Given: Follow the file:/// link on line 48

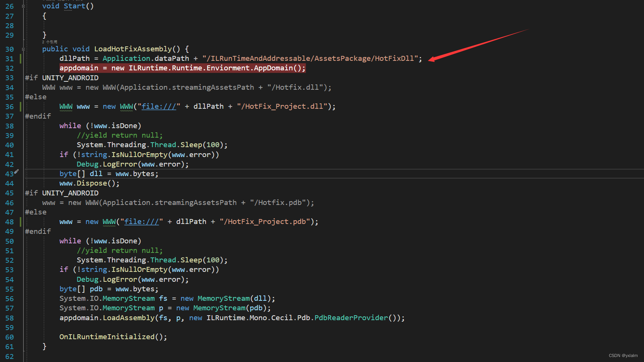Looking at the screenshot, I should tap(142, 222).
